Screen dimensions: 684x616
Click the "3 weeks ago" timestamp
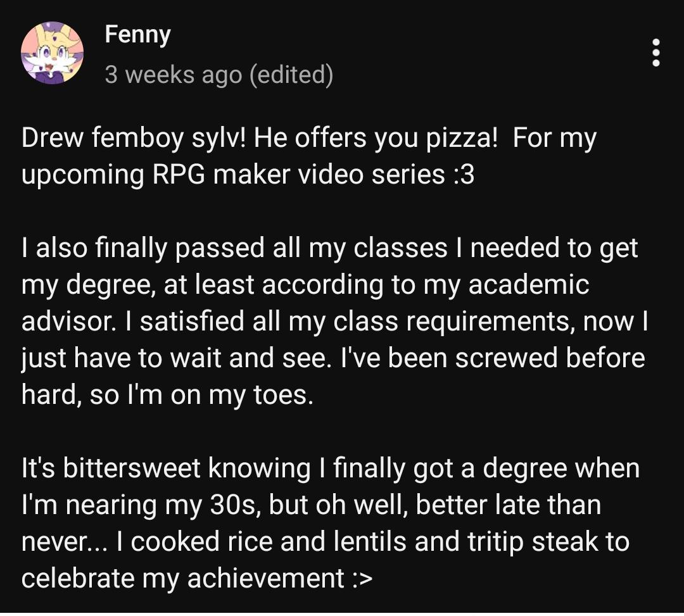173,75
